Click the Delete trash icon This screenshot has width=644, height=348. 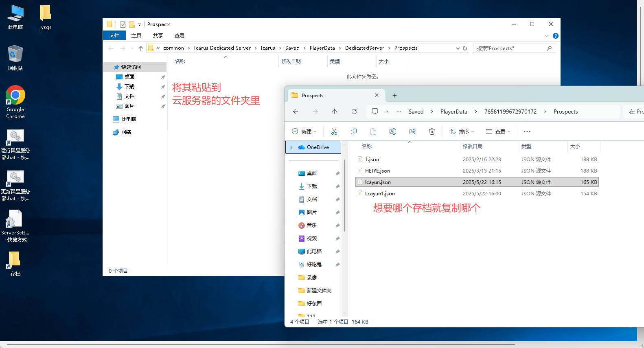432,131
